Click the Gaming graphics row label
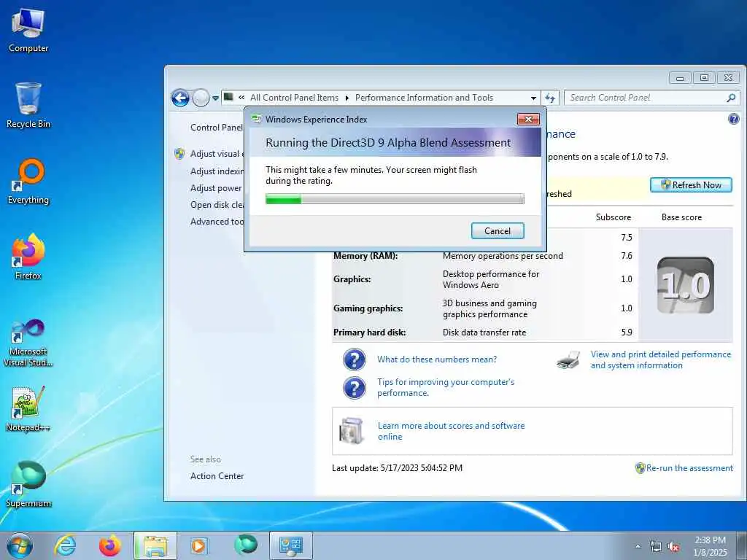The width and height of the screenshot is (747, 560). (368, 308)
